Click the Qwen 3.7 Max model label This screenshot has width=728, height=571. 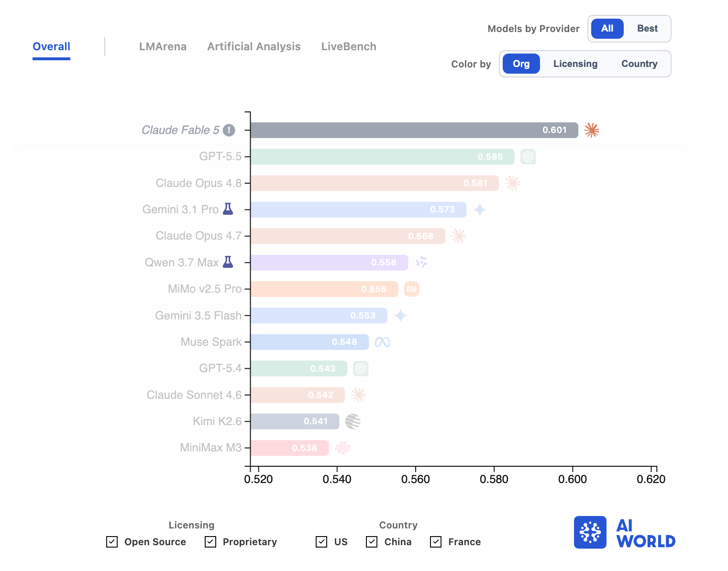(182, 263)
